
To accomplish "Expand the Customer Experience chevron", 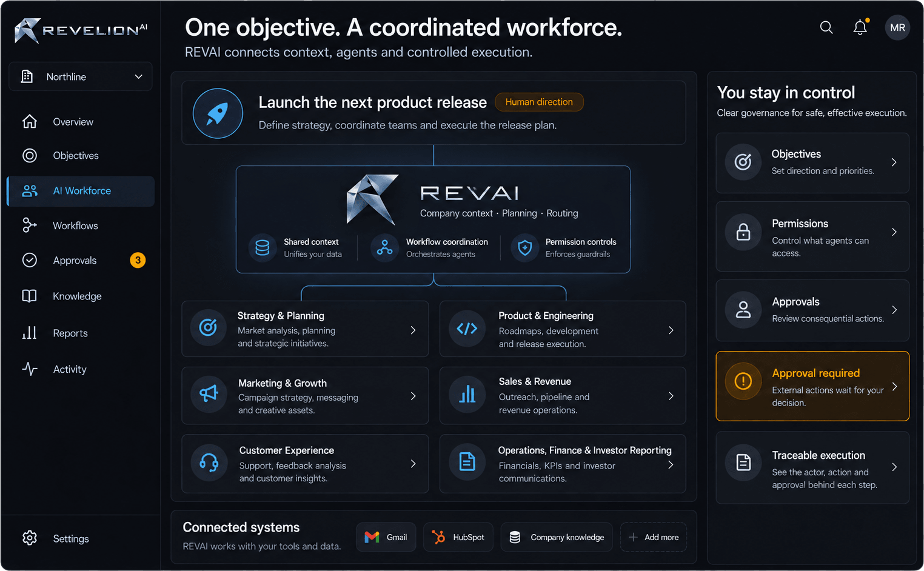I will pyautogui.click(x=413, y=464).
